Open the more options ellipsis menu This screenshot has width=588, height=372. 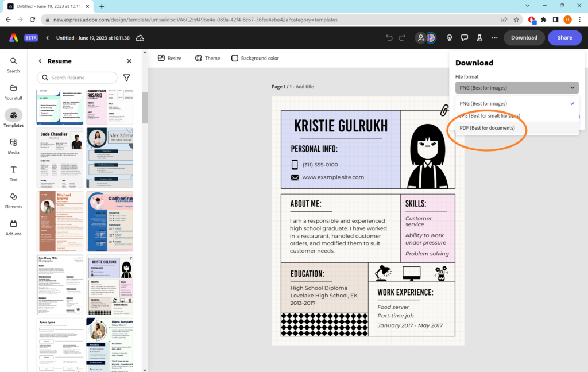coord(494,38)
